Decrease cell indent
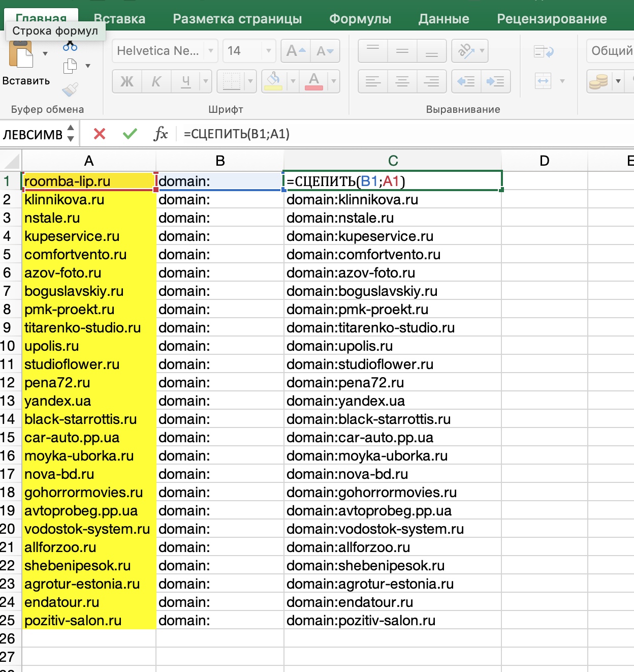 pos(466,81)
